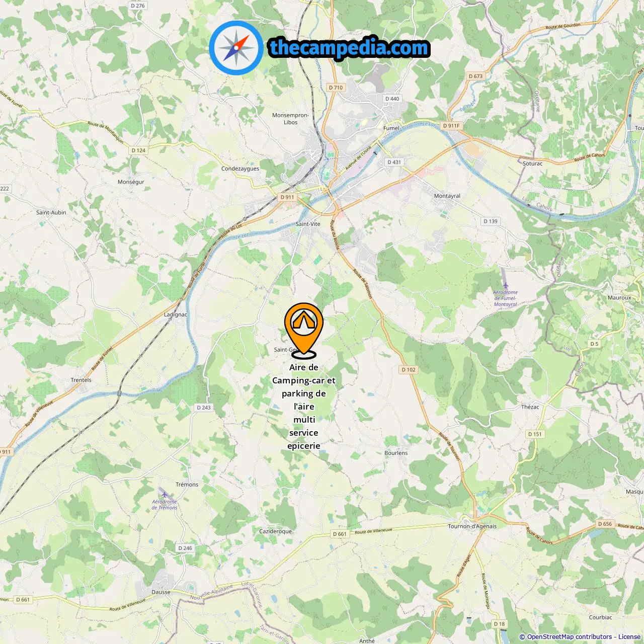
Task: Click the D 673 road shield
Action: point(475,76)
